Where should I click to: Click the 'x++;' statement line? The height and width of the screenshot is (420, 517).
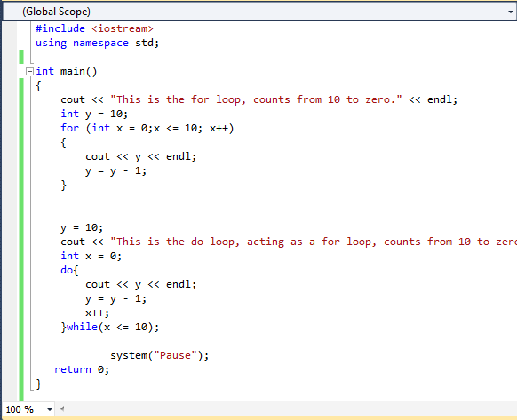pos(97,313)
